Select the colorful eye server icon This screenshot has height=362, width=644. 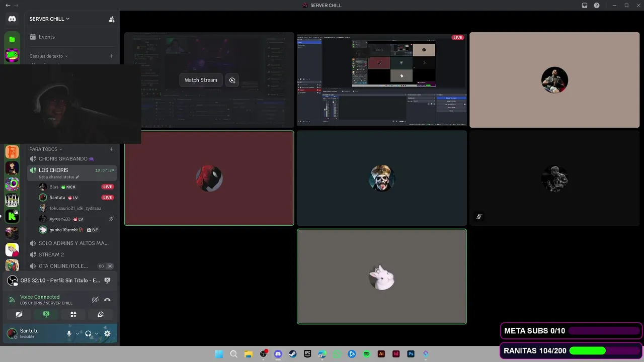pos(12,184)
